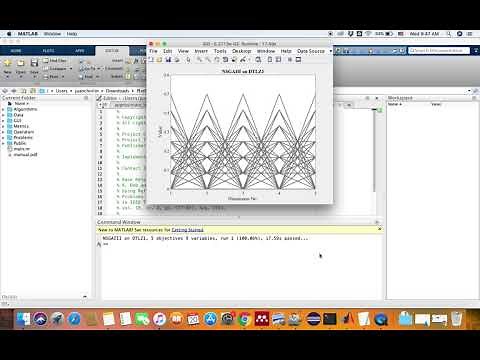
Task: Open Chrome from the Dock
Action: coord(245,319)
